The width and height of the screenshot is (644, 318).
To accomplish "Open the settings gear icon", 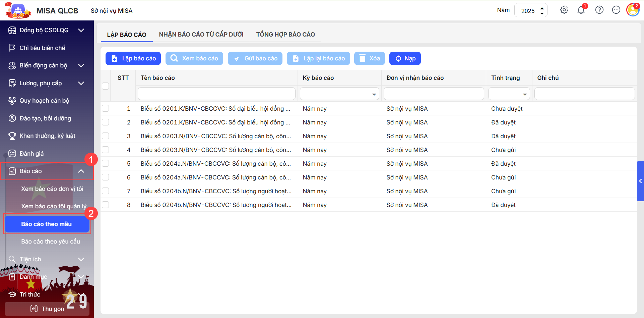I will (x=564, y=10).
